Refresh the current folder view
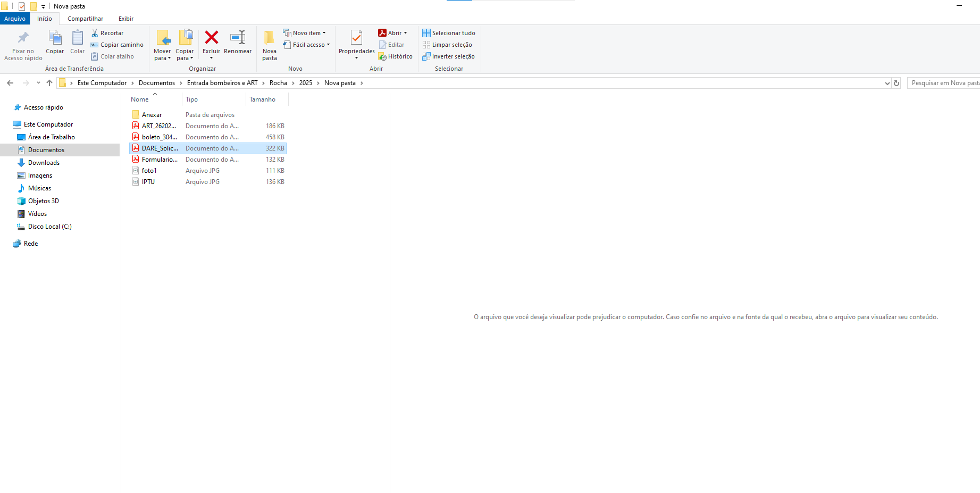Image resolution: width=980 pixels, height=493 pixels. click(897, 83)
